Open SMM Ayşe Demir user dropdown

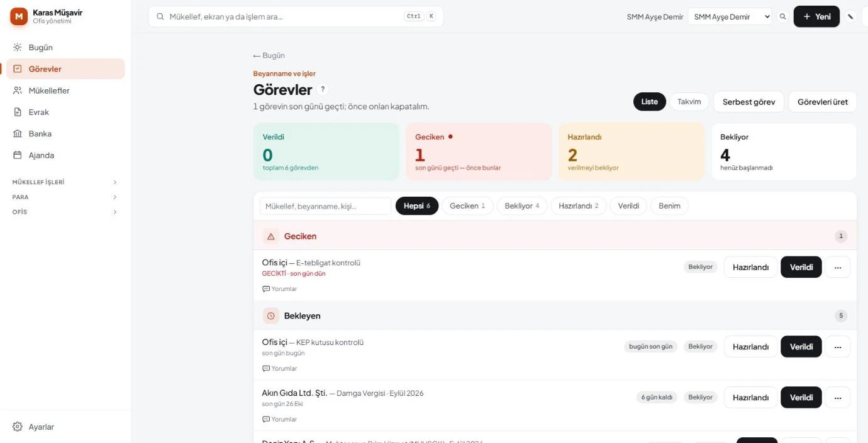pyautogui.click(x=730, y=17)
